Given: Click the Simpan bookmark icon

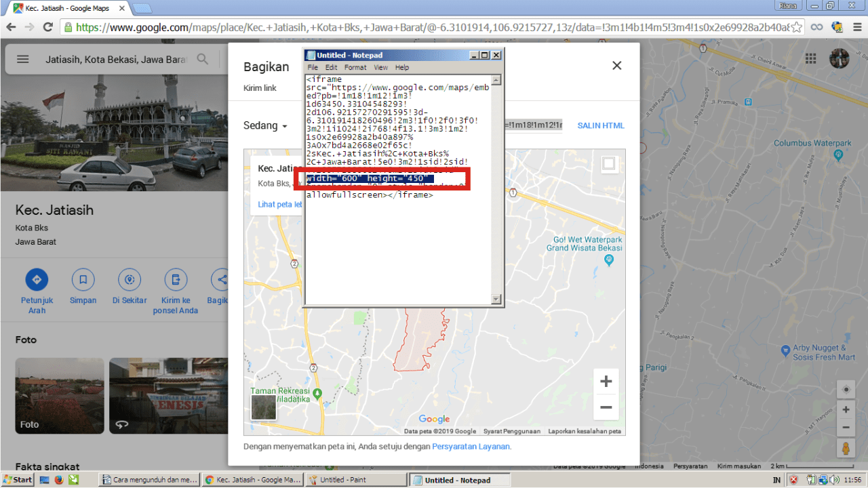Looking at the screenshot, I should [x=83, y=279].
